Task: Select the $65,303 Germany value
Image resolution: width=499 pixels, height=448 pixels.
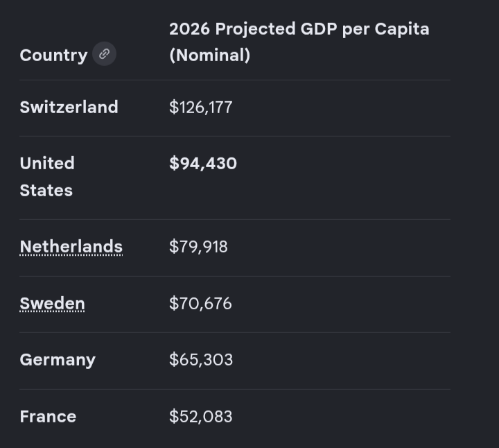Action: [x=201, y=359]
